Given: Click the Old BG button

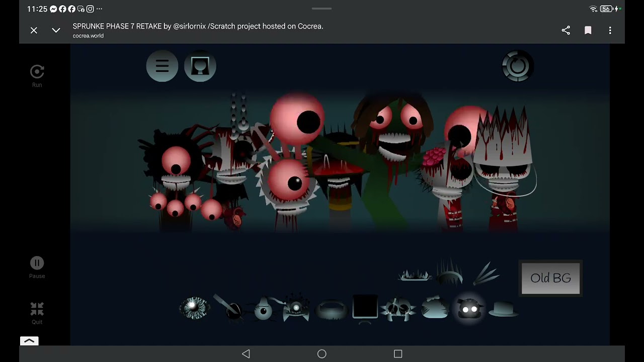Looking at the screenshot, I should pyautogui.click(x=550, y=278).
